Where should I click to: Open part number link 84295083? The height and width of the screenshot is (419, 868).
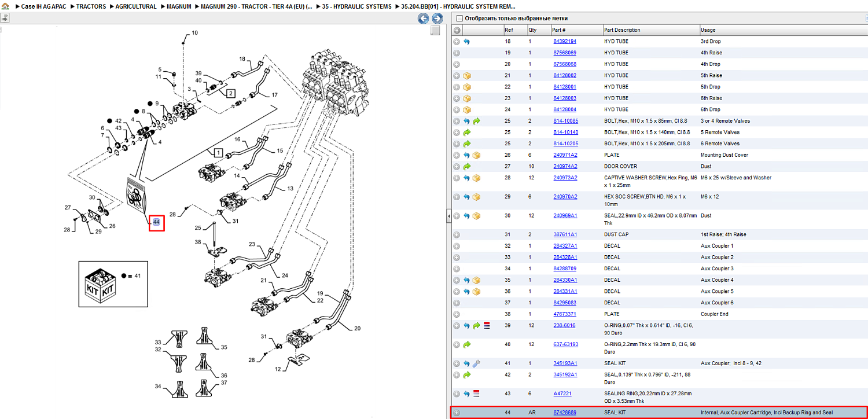565,303
